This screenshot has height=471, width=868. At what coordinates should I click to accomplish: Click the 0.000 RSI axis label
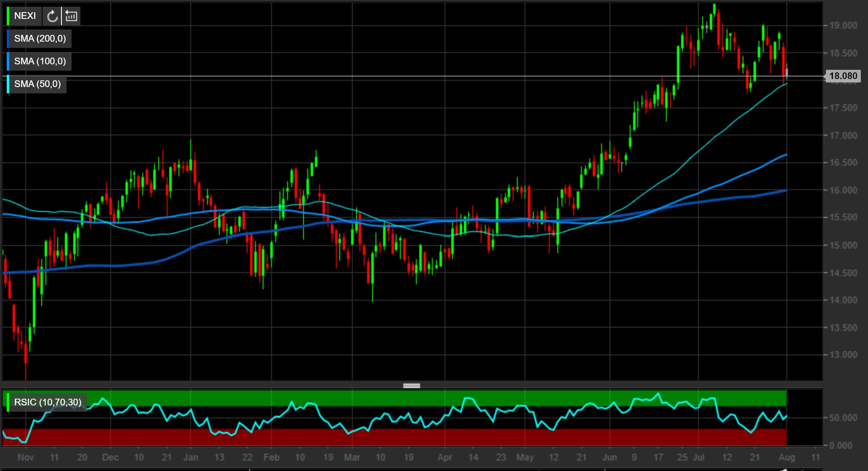(841, 445)
